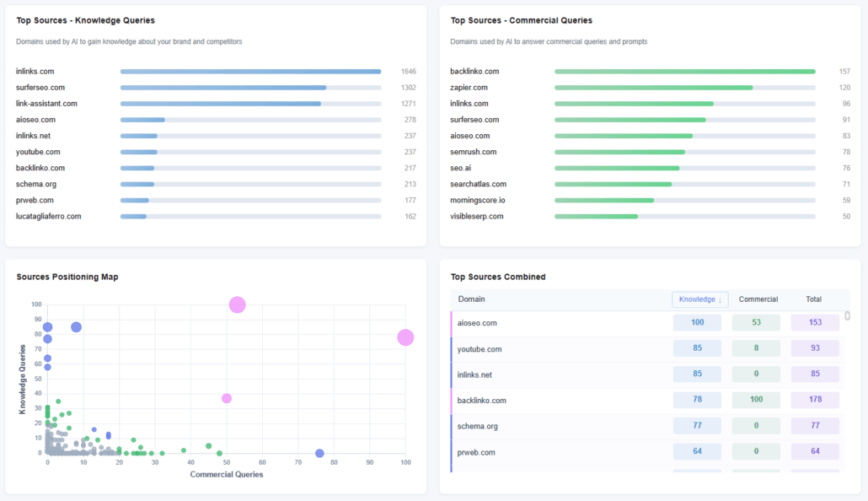Click Top Sources Combined heading

(x=498, y=277)
